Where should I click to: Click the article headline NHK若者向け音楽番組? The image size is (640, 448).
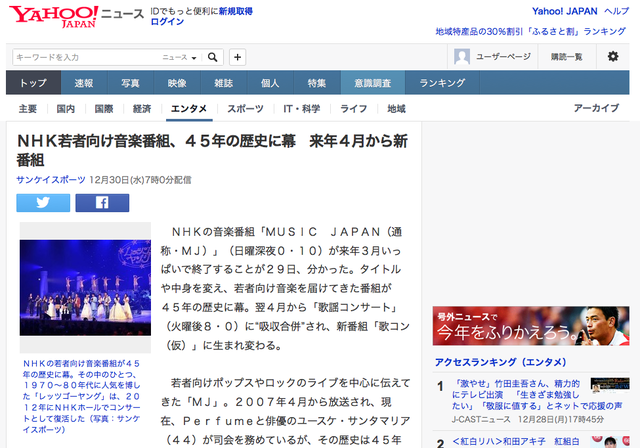[212, 150]
